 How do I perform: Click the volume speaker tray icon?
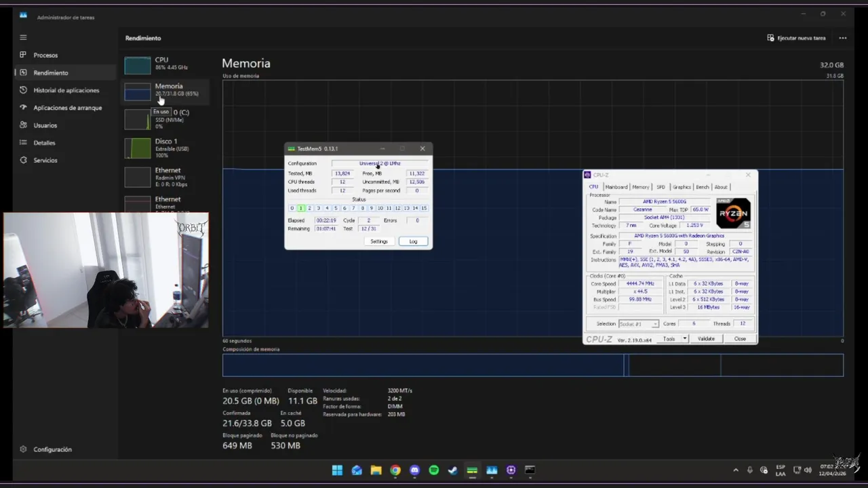(807, 470)
